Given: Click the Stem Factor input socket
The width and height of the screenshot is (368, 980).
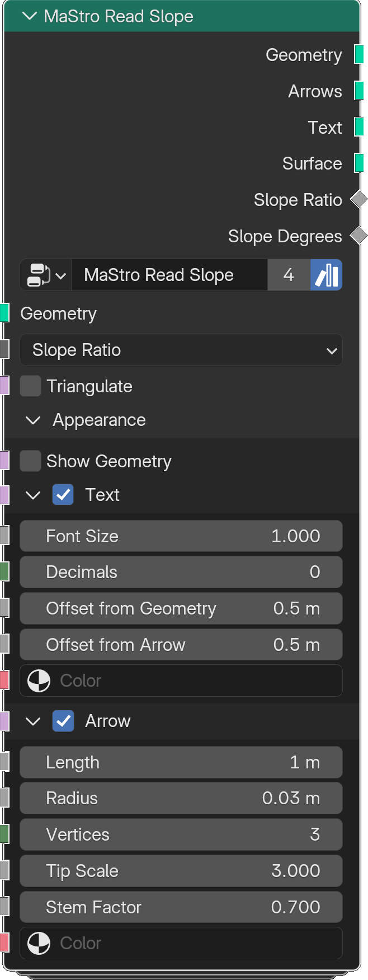Looking at the screenshot, I should pos(4,906).
